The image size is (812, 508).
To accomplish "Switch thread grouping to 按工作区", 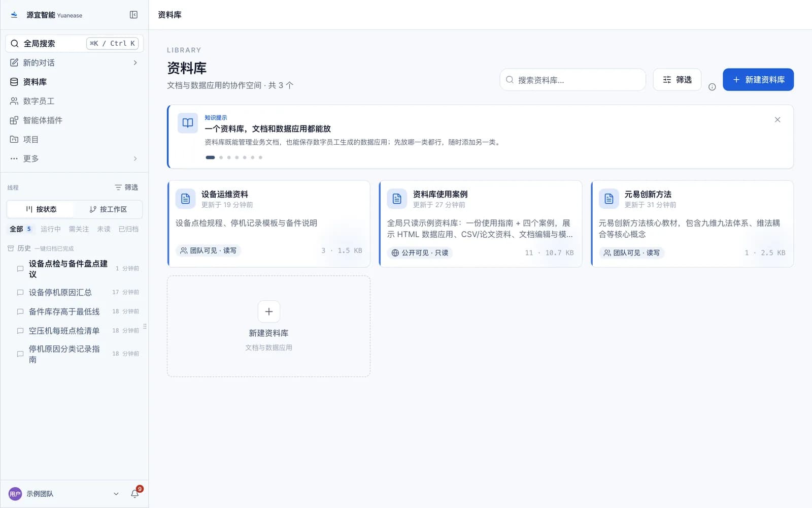I will pos(108,209).
